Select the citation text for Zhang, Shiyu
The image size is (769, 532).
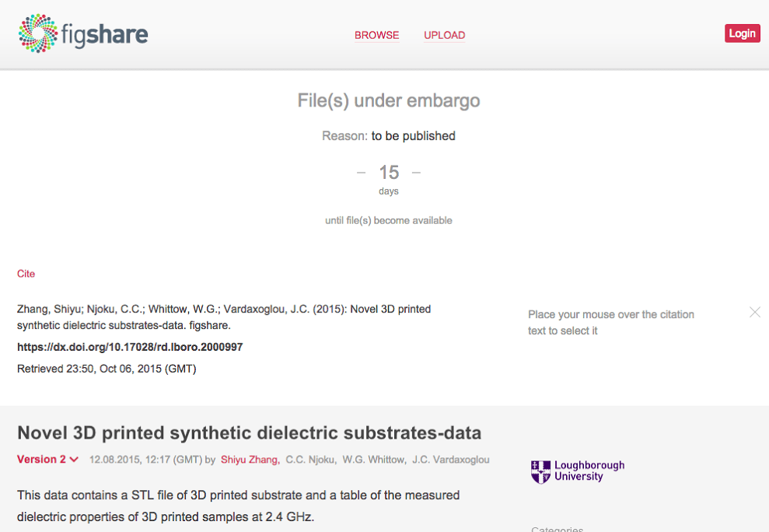[x=224, y=317]
